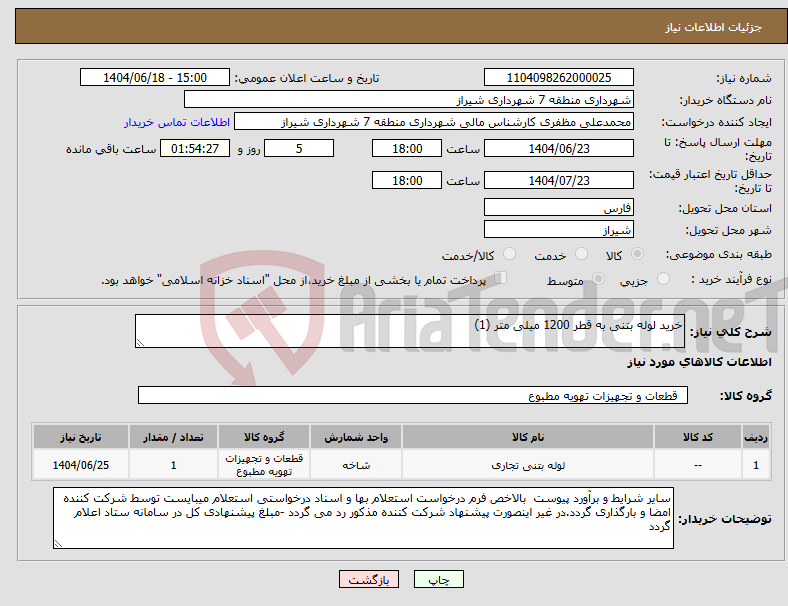Click the cell لوله بتنی تجاری
This screenshot has width=788, height=606.
[528, 465]
